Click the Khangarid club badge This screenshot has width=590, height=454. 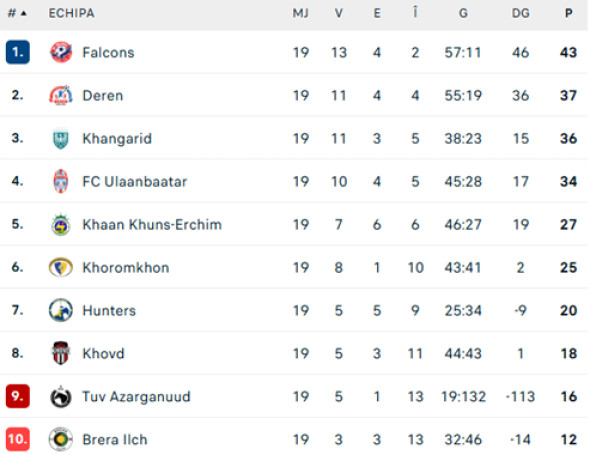pyautogui.click(x=61, y=138)
